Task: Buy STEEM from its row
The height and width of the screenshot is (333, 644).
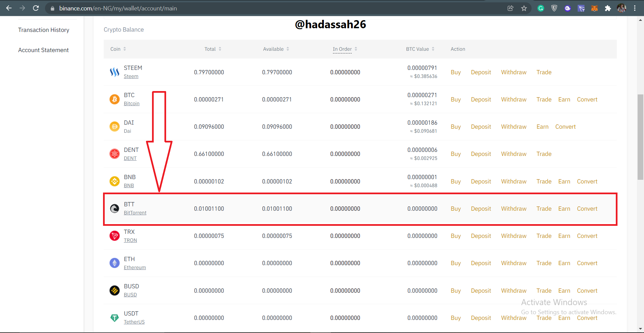Action: pos(455,72)
